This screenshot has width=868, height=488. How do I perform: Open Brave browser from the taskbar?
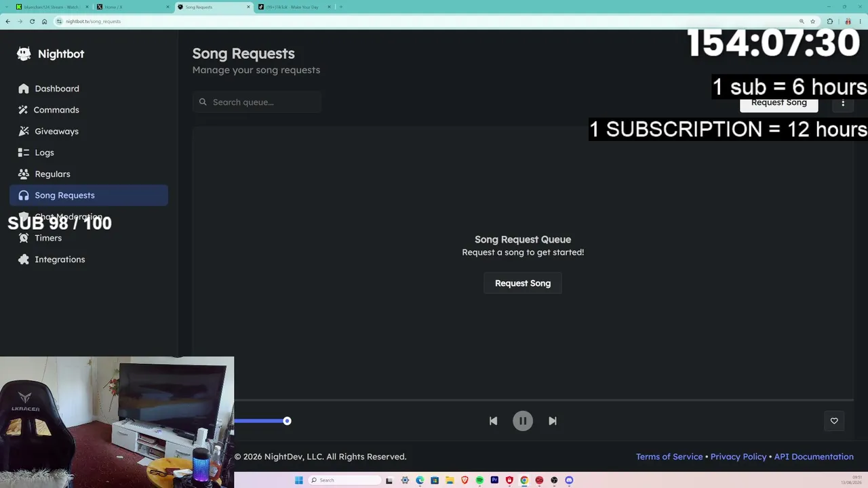[x=465, y=480]
